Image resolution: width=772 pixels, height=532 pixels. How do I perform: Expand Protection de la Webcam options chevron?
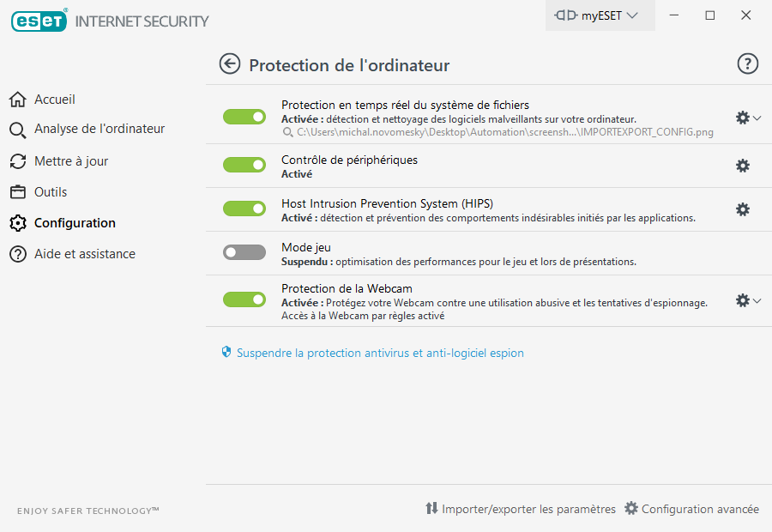click(x=756, y=301)
